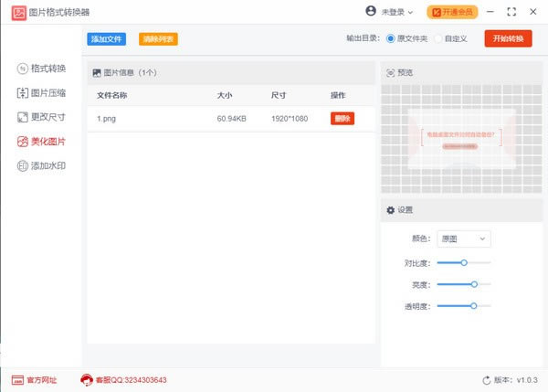
Task: Select the 原文件夹 output radio button
Action: point(391,39)
